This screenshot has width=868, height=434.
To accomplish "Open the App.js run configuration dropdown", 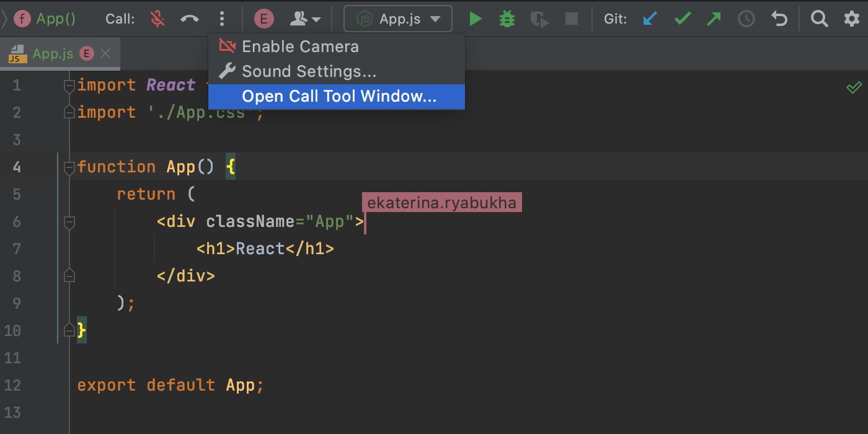I will pyautogui.click(x=398, y=19).
